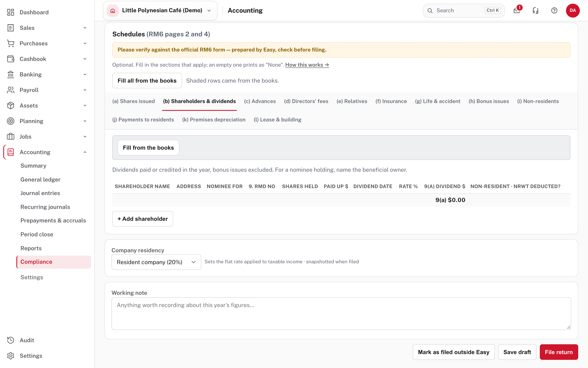The height and width of the screenshot is (368, 588).
Task: Click the support headset icon
Action: pos(536,10)
